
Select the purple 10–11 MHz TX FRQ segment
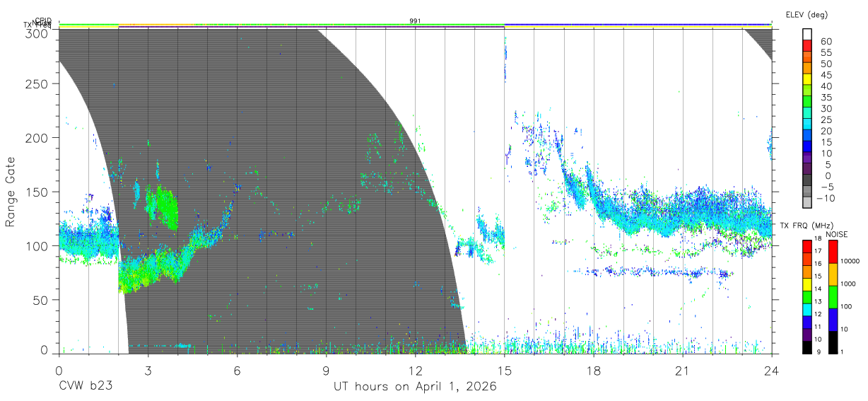(x=807, y=335)
